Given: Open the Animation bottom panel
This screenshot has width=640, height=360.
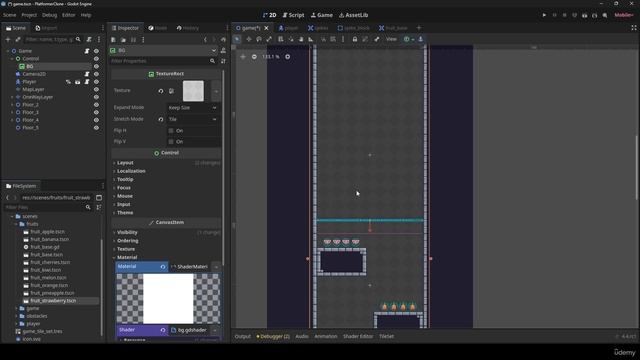Looking at the screenshot, I should (326, 336).
